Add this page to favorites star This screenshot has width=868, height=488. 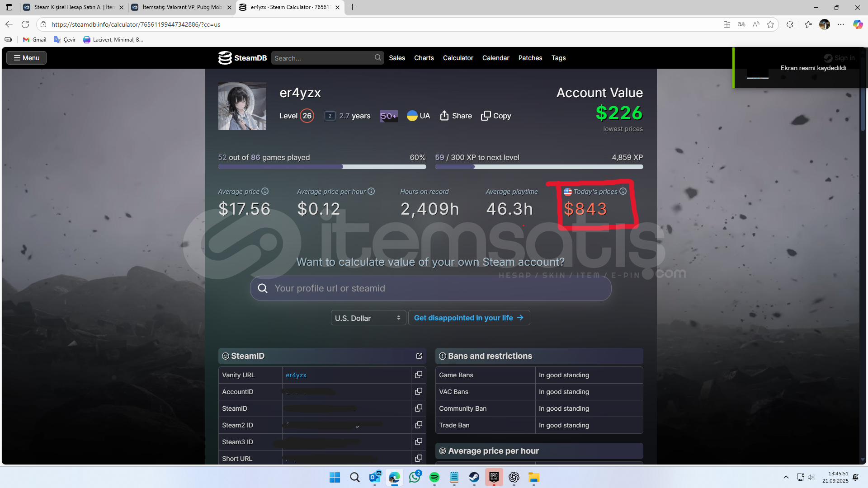(770, 24)
